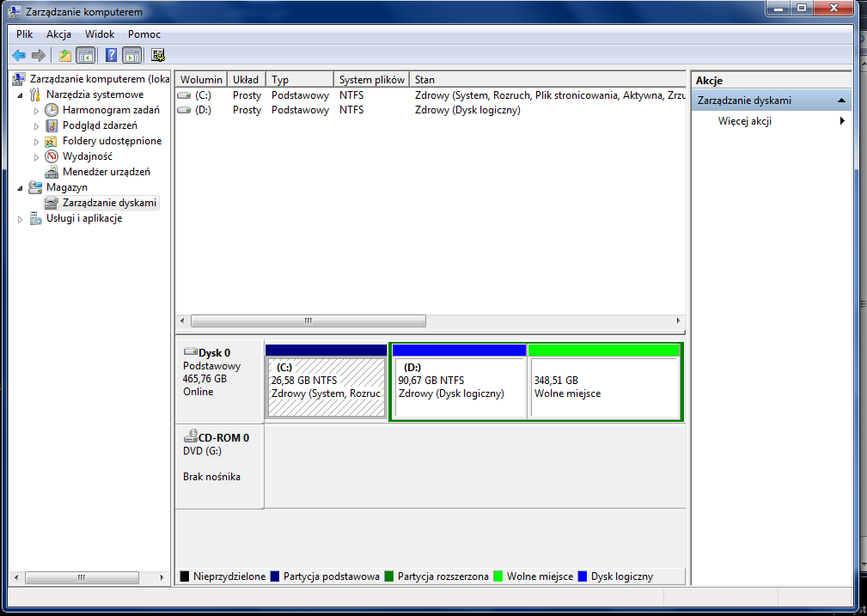Click the Dysk 0 disk icon
The height and width of the screenshot is (616, 867).
190,351
